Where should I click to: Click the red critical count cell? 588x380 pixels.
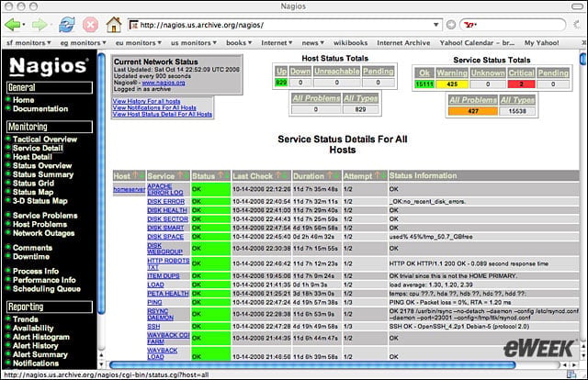tap(521, 84)
